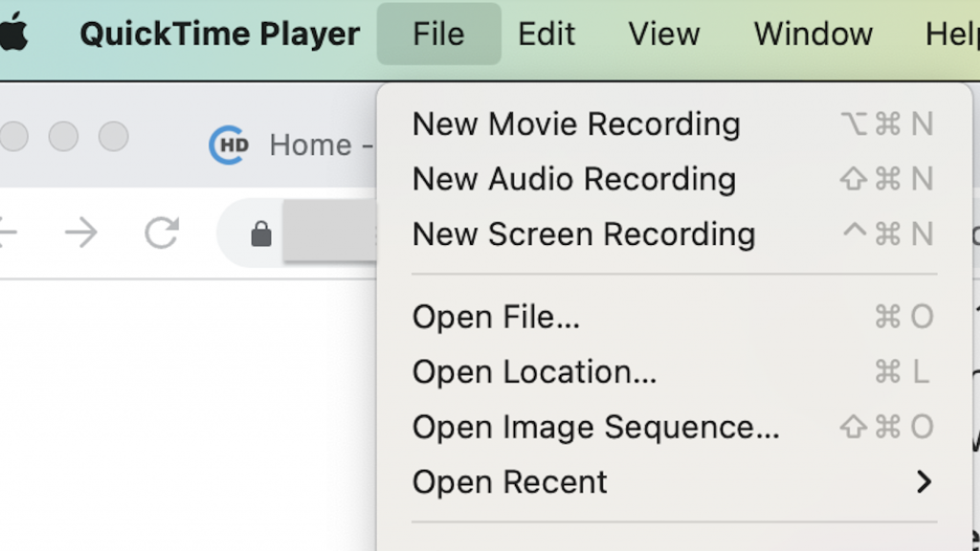Choose New Audio Recording
This screenshot has height=551, width=980.
tap(674, 179)
